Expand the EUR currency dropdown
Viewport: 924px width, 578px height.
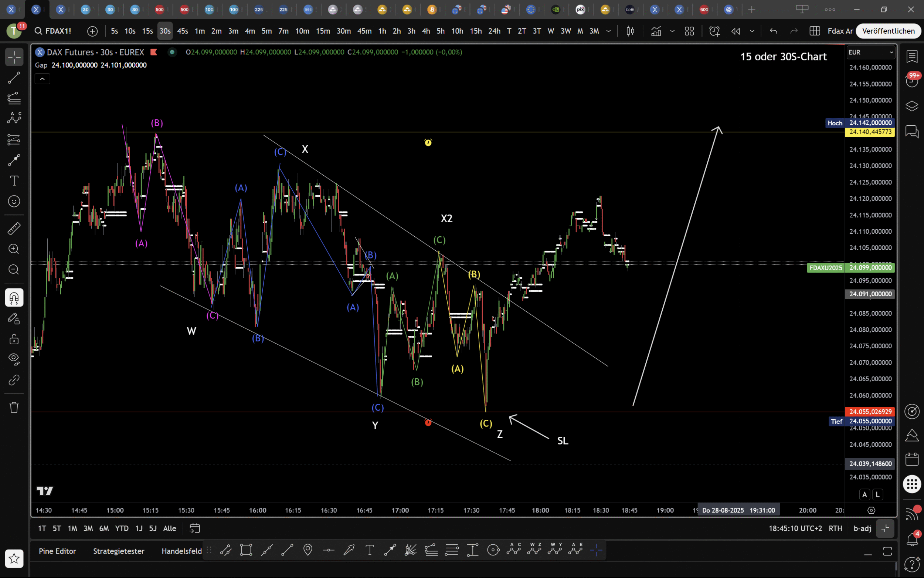(x=870, y=53)
